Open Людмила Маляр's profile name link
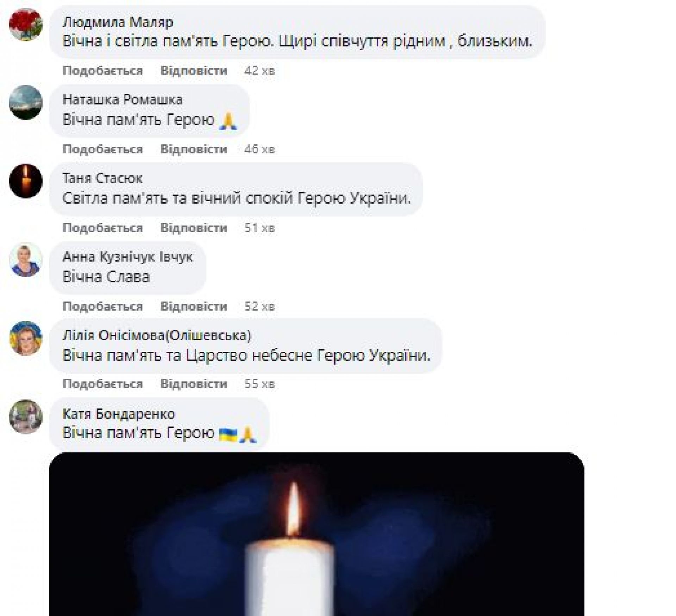Screen dimensions: 676x616 tap(118, 23)
